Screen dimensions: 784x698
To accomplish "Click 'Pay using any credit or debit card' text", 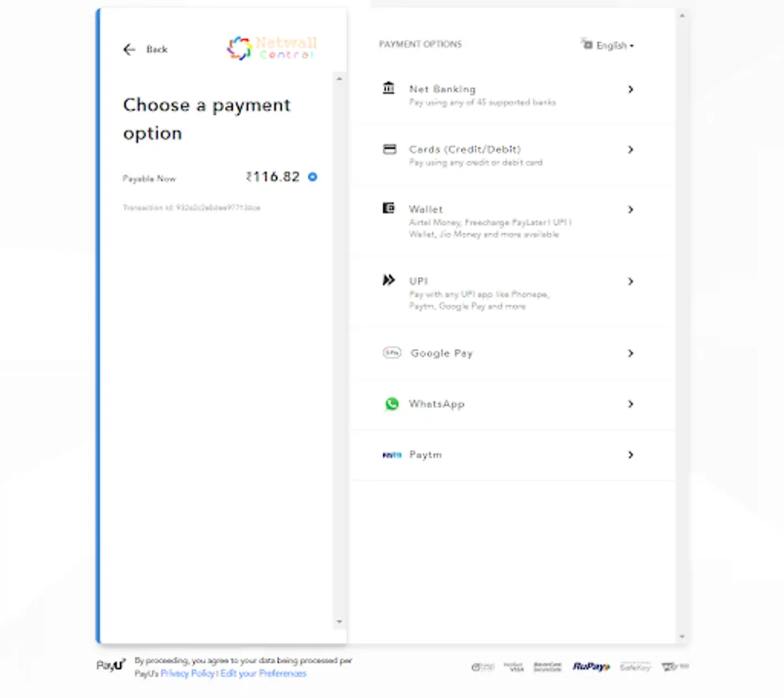I will pos(476,163).
